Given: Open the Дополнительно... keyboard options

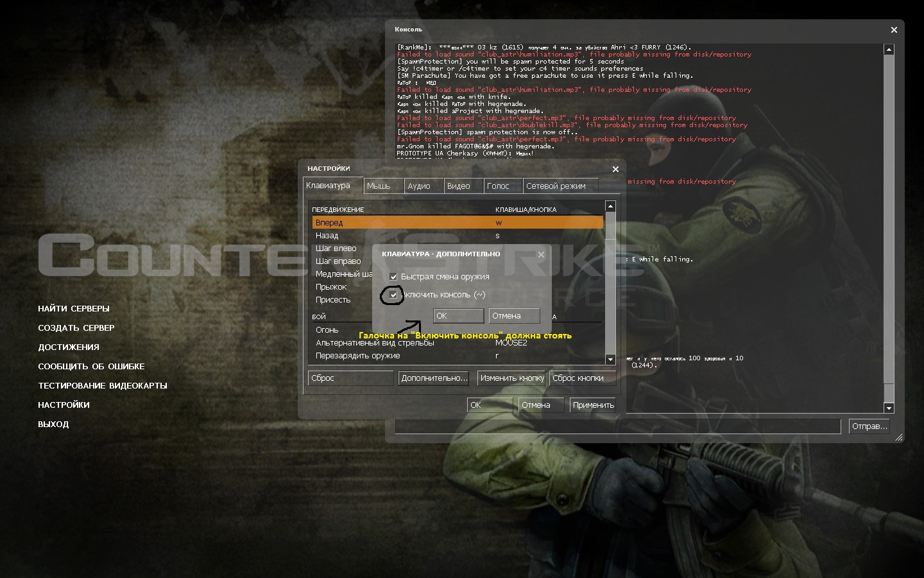Looking at the screenshot, I should [434, 378].
